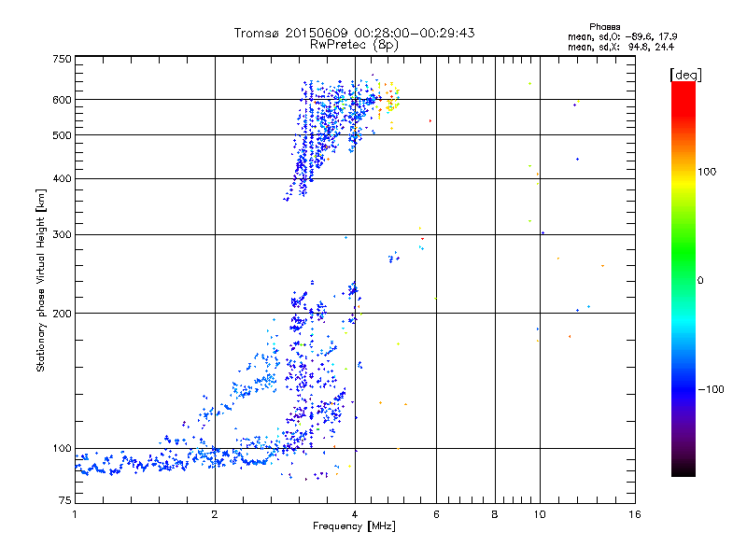Click the x-axis '2' tick label
This screenshot has height=560, width=747.
click(x=215, y=514)
